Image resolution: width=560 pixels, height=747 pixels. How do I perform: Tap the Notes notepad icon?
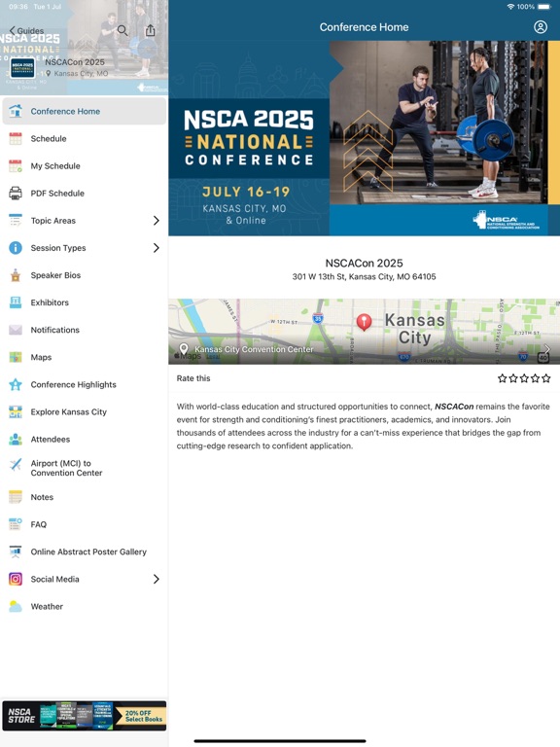click(16, 497)
